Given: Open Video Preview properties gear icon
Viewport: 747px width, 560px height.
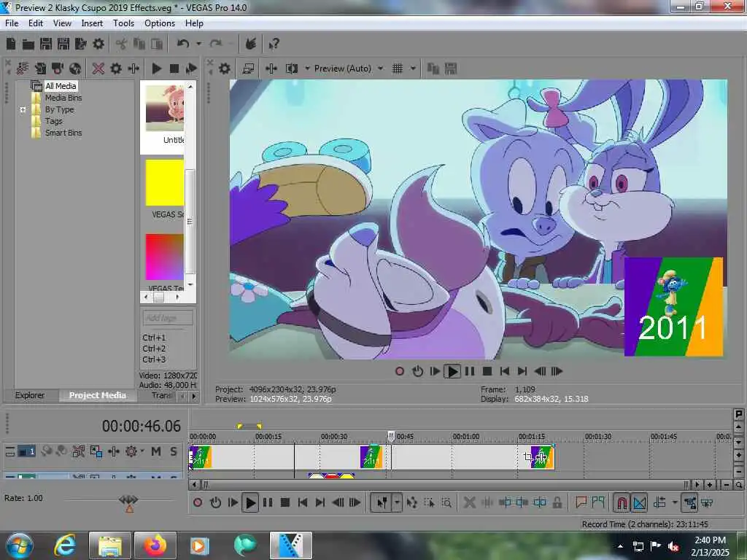Looking at the screenshot, I should [225, 69].
